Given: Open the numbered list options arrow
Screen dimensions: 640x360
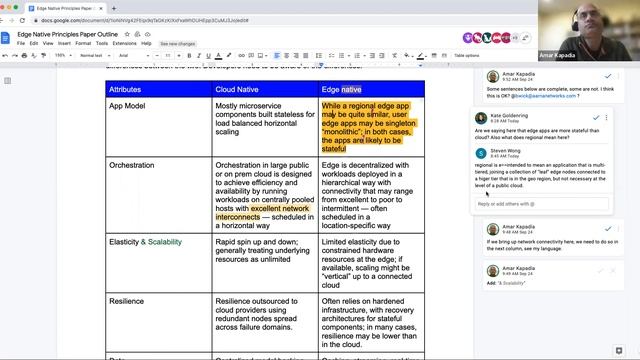Looking at the screenshot, I should (364, 56).
